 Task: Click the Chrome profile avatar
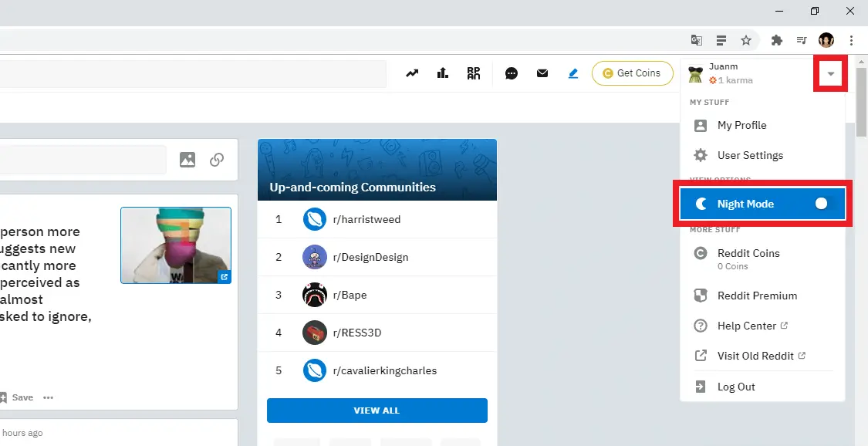(x=826, y=40)
